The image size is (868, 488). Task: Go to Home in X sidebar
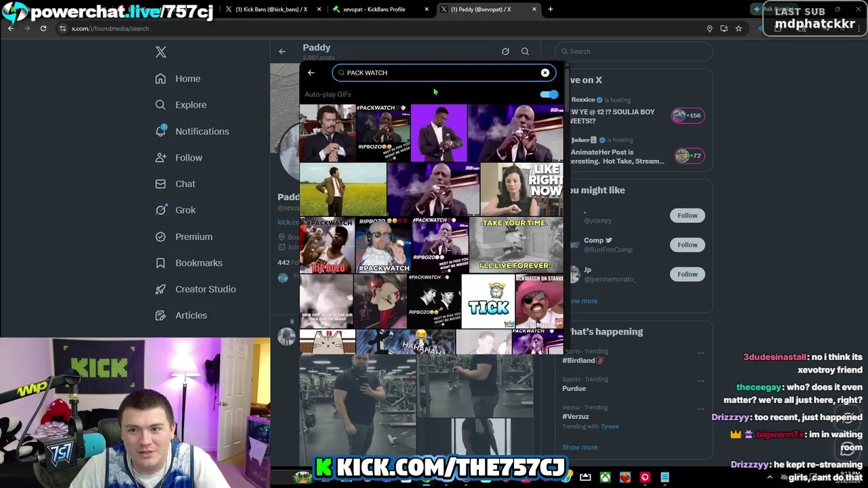(178, 79)
